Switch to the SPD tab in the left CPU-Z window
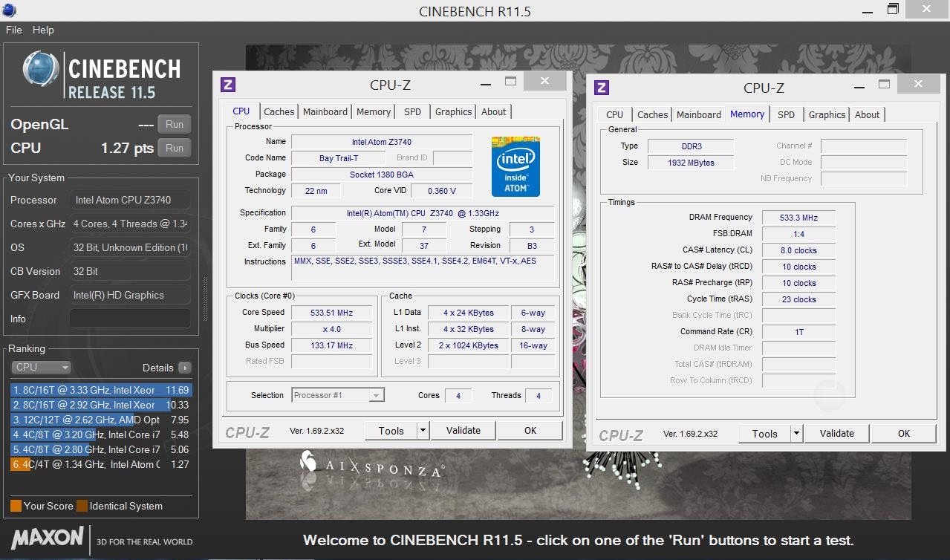Viewport: 950px width, 560px height. [413, 111]
